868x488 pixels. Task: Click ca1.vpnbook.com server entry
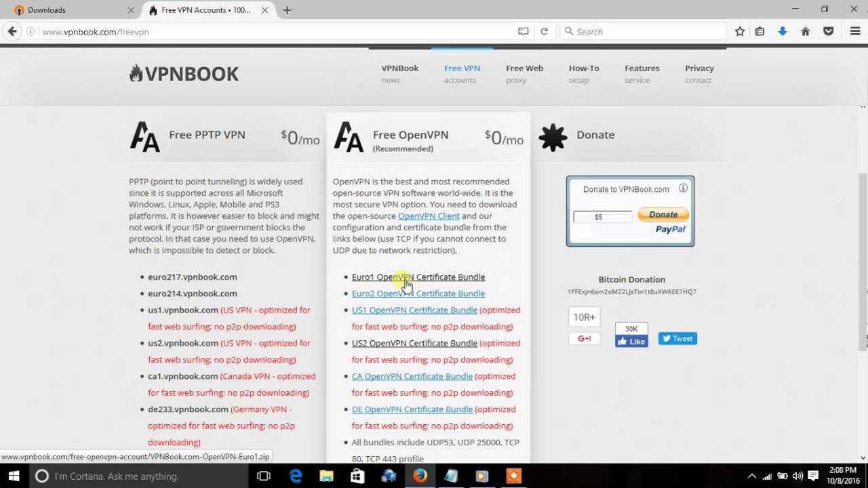pyautogui.click(x=183, y=376)
